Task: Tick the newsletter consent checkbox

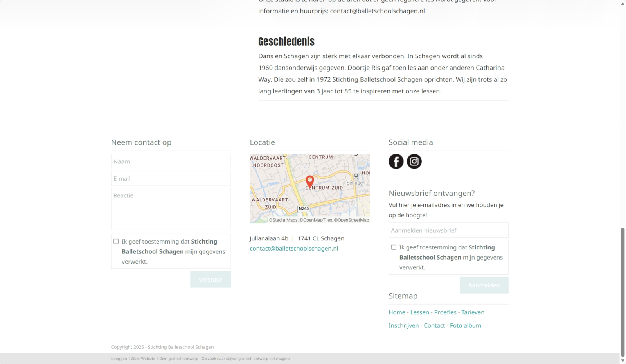Action: click(394, 247)
